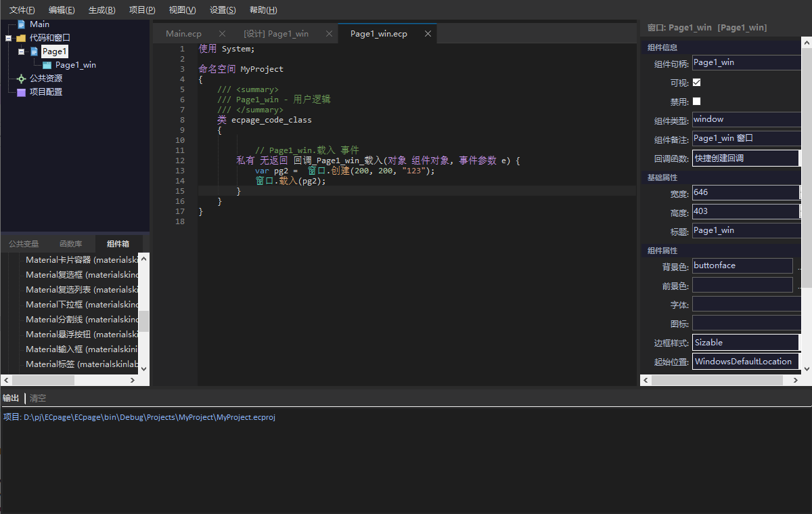The height and width of the screenshot is (514, 812).
Task: Toggle the 可视 checkbox
Action: (696, 82)
